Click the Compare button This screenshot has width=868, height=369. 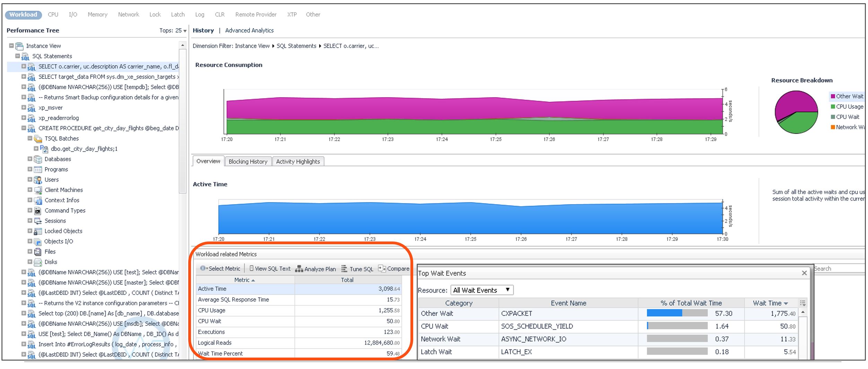coord(394,269)
